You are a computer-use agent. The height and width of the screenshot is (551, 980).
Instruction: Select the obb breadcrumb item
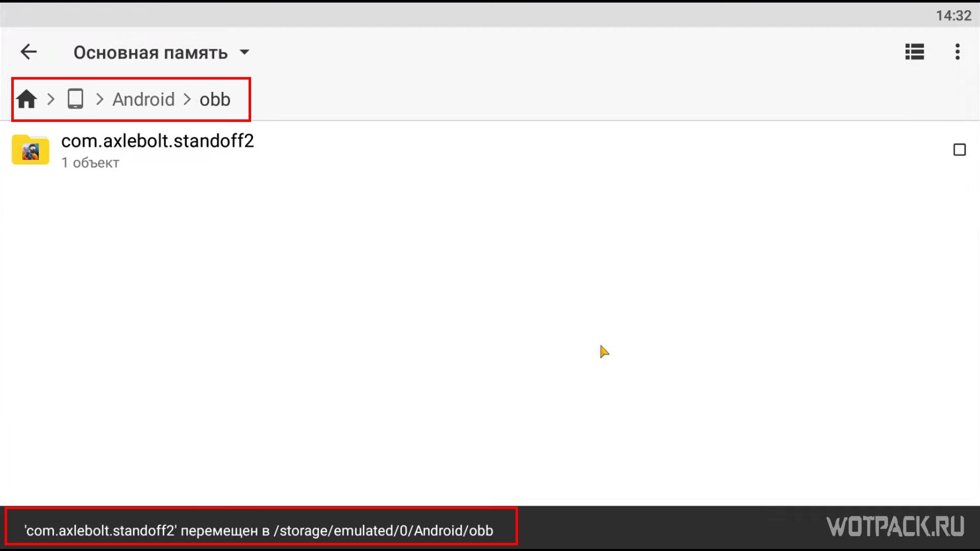pyautogui.click(x=214, y=99)
